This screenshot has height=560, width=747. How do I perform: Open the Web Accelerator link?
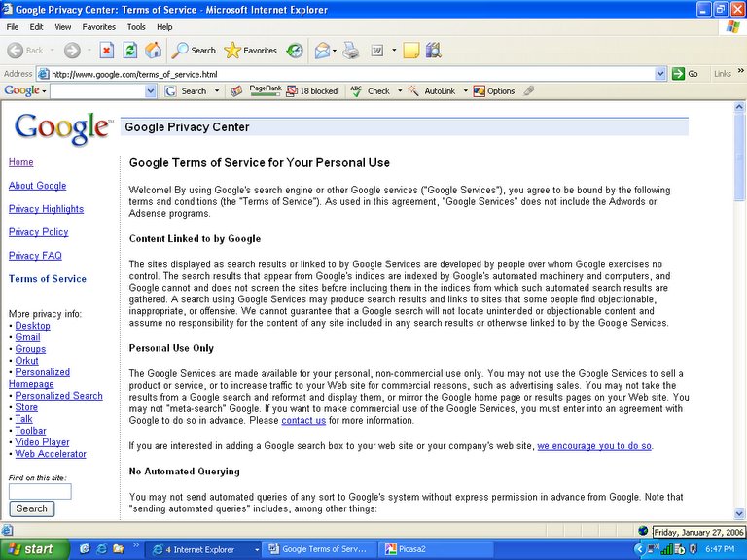click(51, 454)
